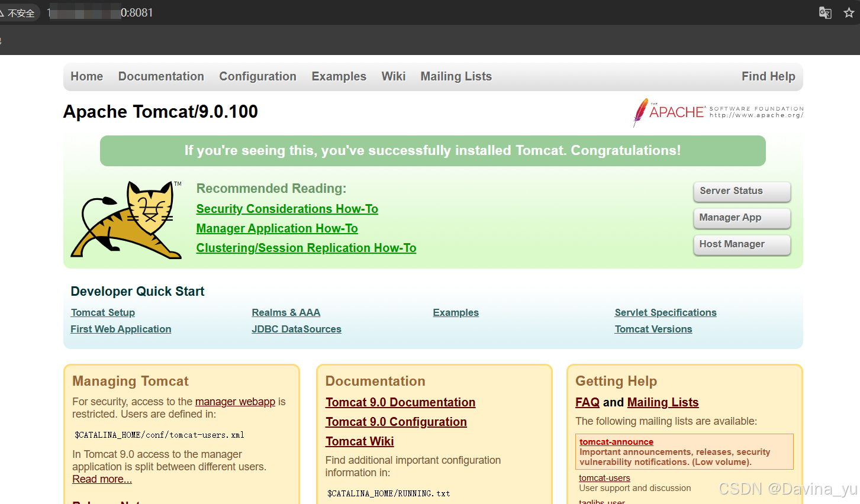
Task: Open Realms & AAA link
Action: coord(286,312)
